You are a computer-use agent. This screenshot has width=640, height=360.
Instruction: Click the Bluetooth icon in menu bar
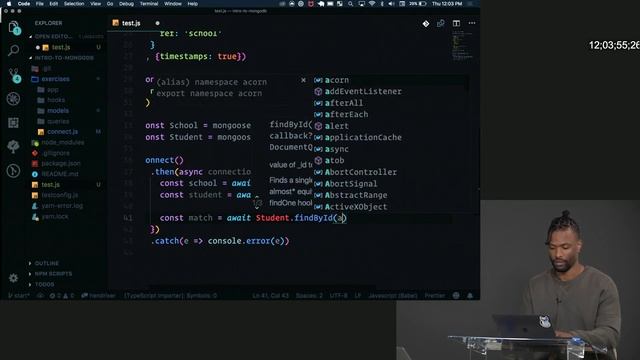coord(382,4)
